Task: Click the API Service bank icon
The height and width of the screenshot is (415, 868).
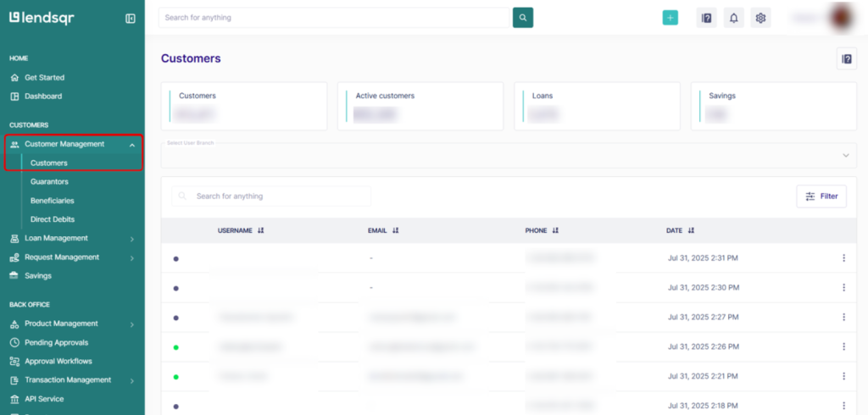Action: coord(14,399)
